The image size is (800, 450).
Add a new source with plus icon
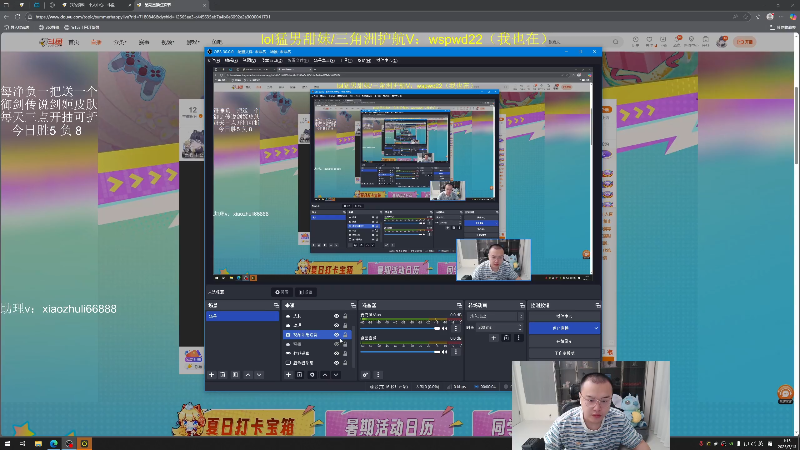(288, 374)
